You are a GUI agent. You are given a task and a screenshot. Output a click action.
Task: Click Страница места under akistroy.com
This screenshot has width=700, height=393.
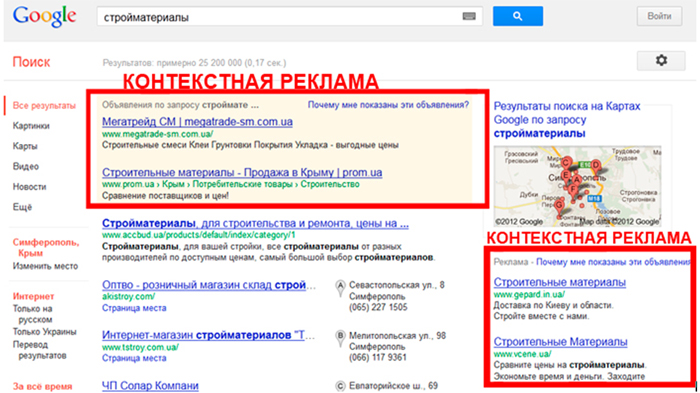tap(134, 308)
